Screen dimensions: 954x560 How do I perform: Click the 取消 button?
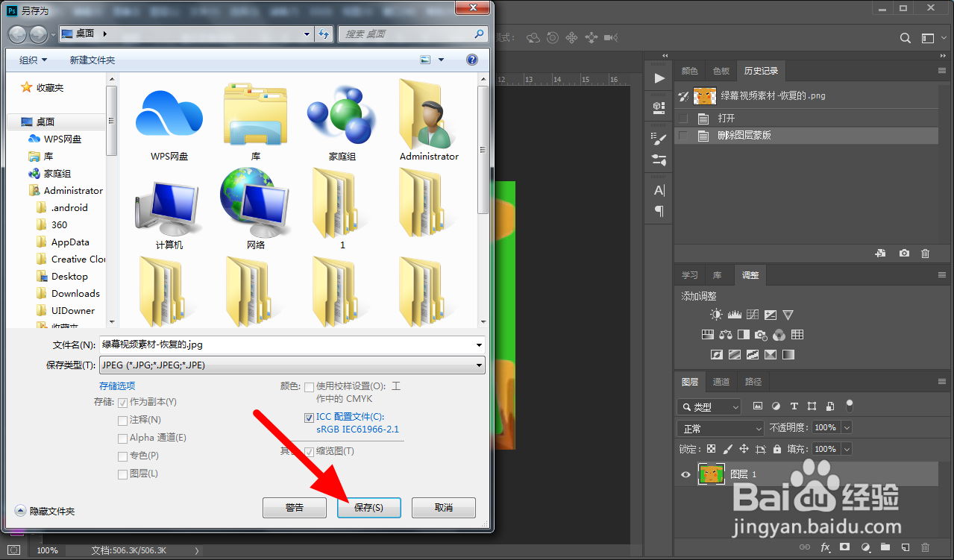(x=444, y=508)
